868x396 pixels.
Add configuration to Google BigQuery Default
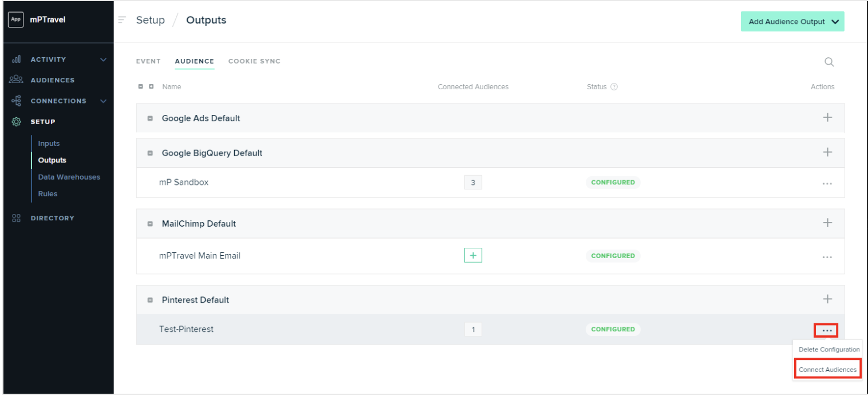tap(827, 152)
